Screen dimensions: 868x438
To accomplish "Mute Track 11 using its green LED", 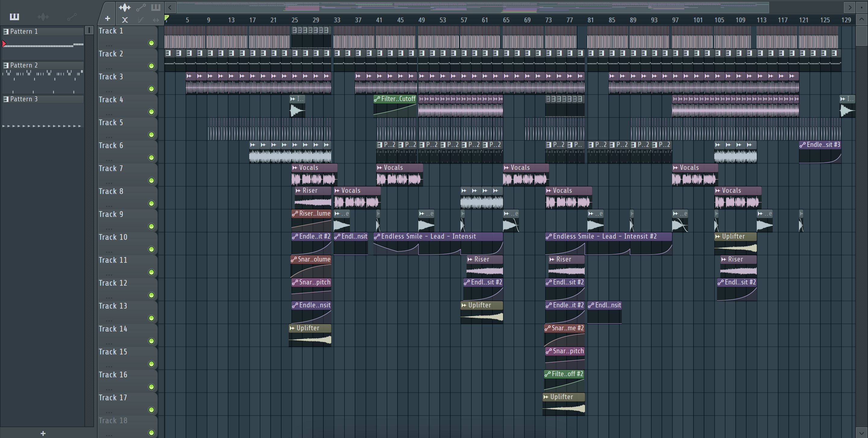I will 152,272.
